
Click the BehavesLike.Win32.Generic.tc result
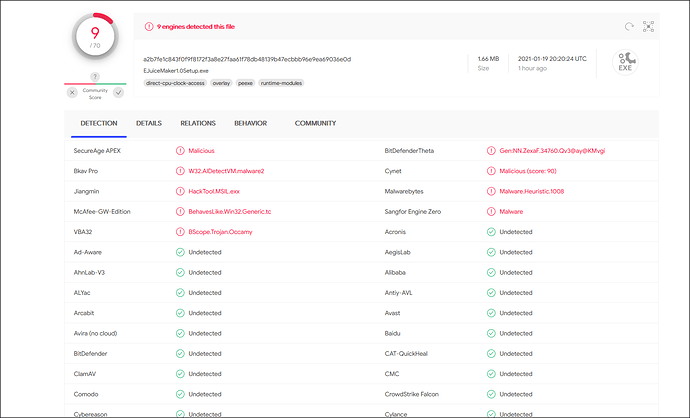[x=230, y=211]
